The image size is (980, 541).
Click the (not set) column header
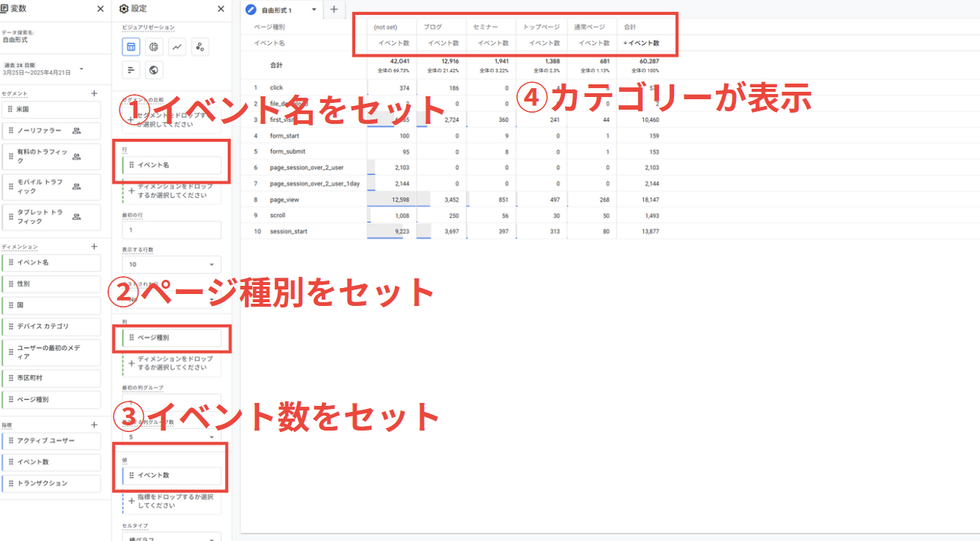coord(384,27)
